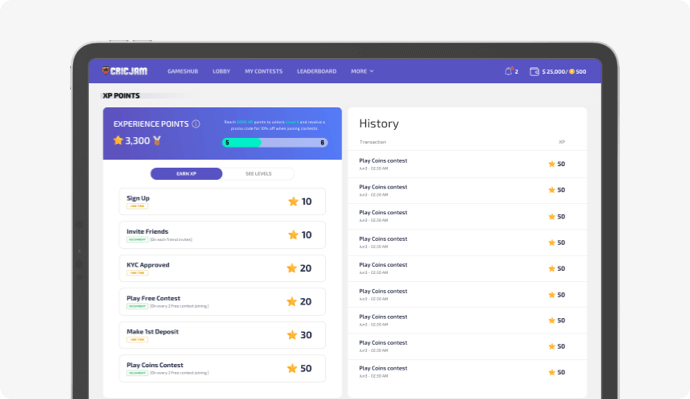Click the Sign Up card
This screenshot has width=690, height=399.
(x=222, y=201)
